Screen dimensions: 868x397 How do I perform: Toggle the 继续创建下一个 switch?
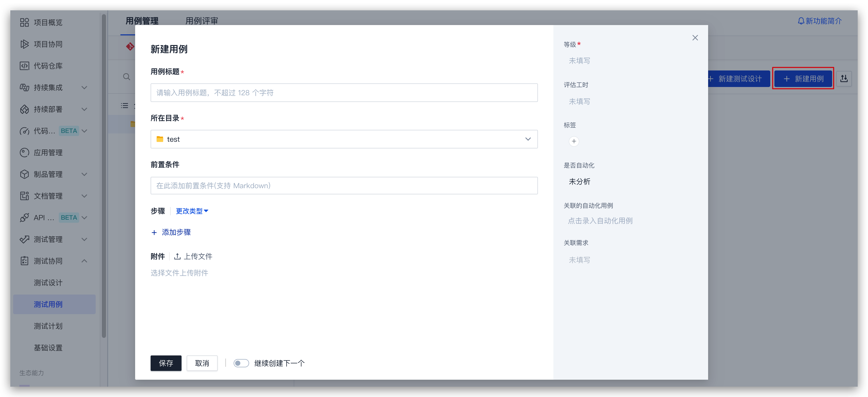241,363
